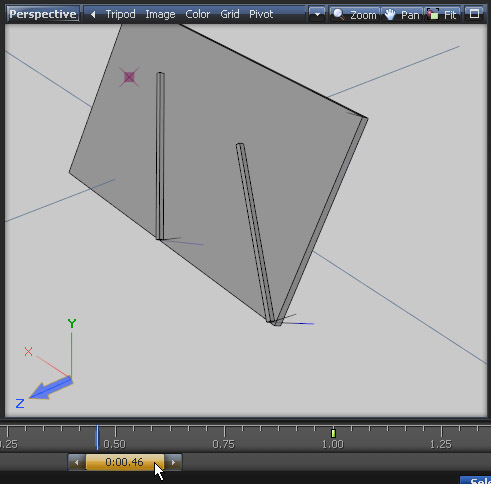Select the green keyframe marker at 1.00
The height and width of the screenshot is (484, 491).
coord(333,433)
